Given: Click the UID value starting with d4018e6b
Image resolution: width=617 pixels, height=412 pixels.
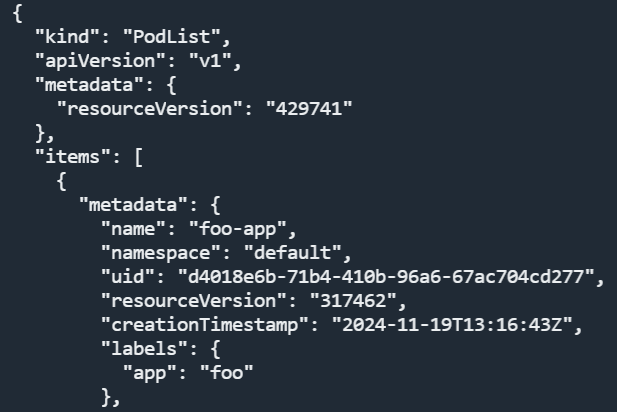Looking at the screenshot, I should [386, 275].
